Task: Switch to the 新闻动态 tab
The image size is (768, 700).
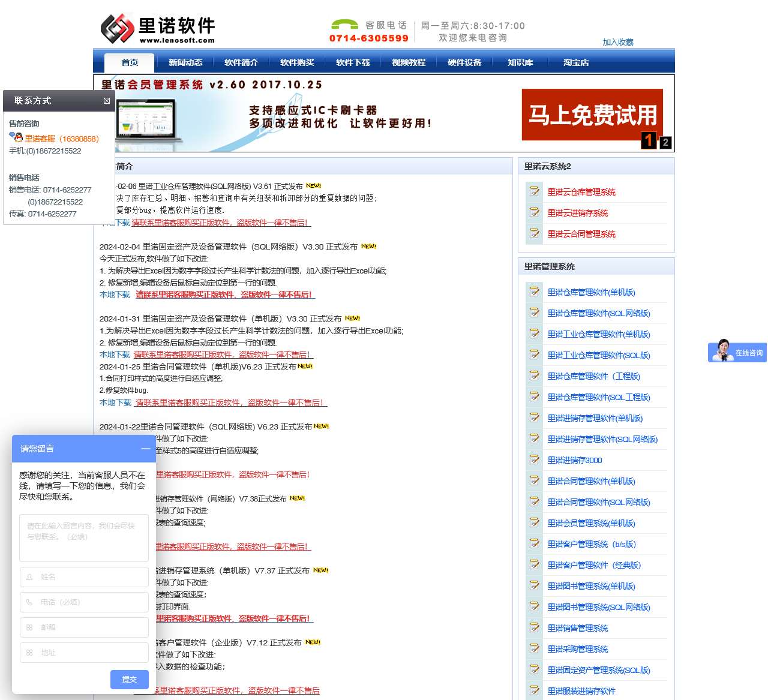Action: click(187, 62)
